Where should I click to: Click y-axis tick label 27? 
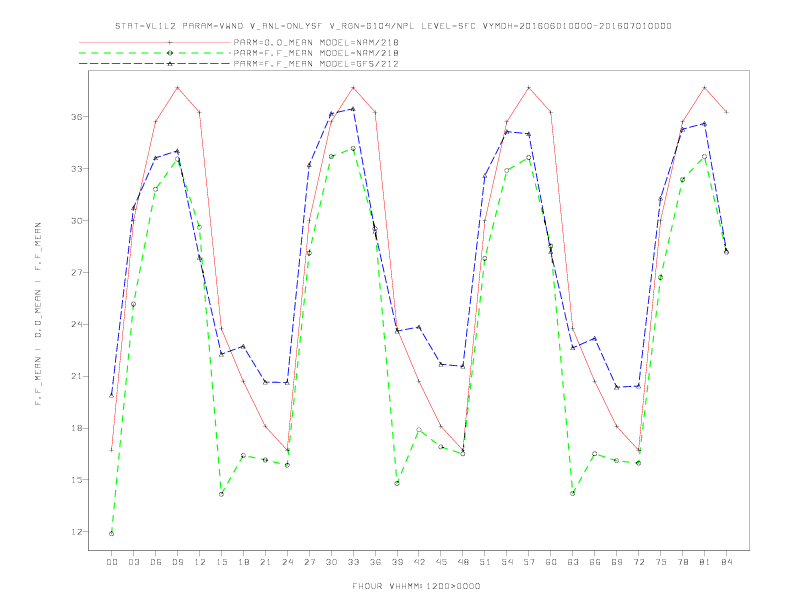(x=76, y=272)
